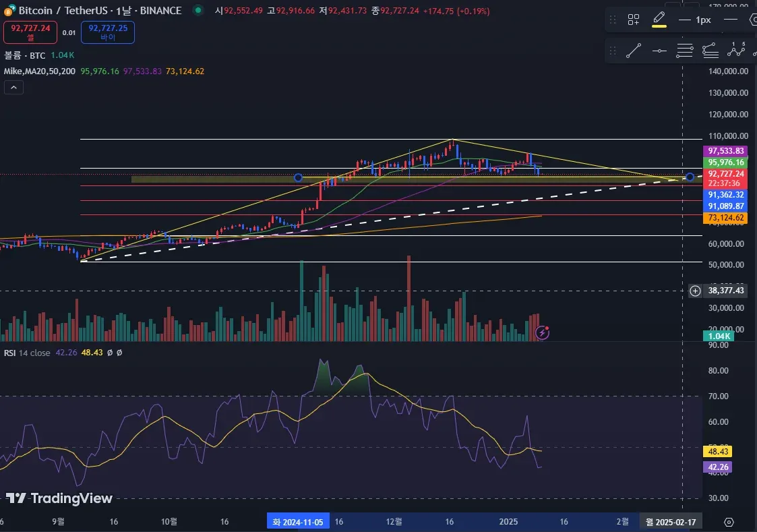The width and height of the screenshot is (757, 532).
Task: Click the 30.00 level on the RSI scale
Action: 718,498
